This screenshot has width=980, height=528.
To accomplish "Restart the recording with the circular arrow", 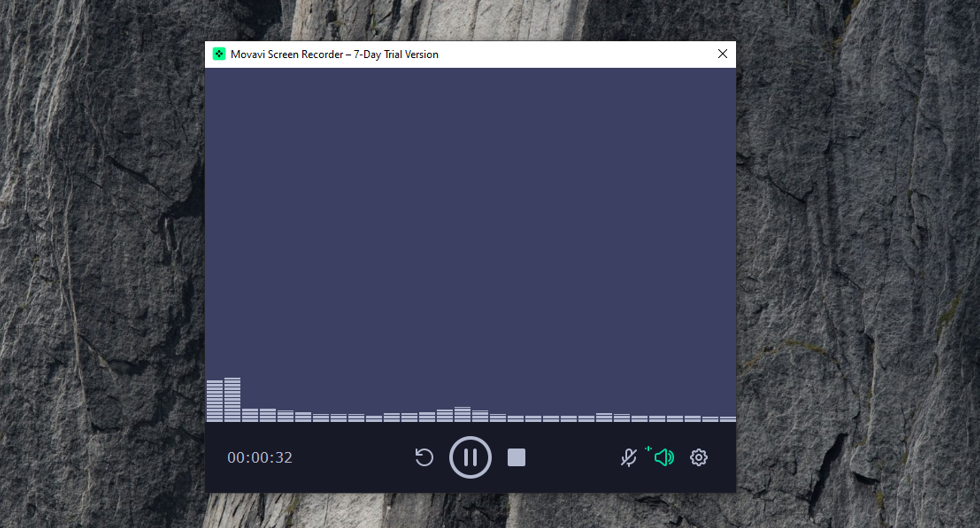I will click(x=424, y=457).
